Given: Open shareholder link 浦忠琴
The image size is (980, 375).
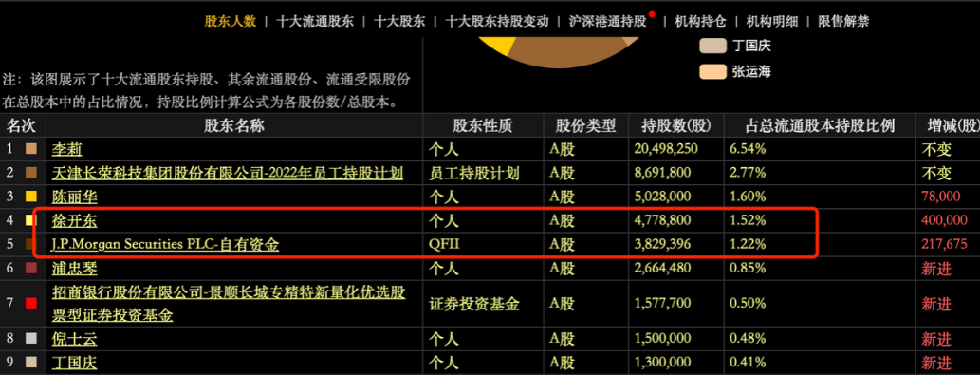Looking at the screenshot, I should coord(74,269).
